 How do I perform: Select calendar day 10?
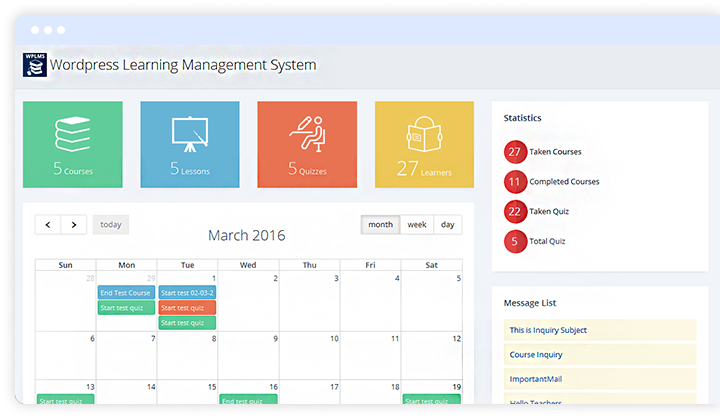pos(334,339)
